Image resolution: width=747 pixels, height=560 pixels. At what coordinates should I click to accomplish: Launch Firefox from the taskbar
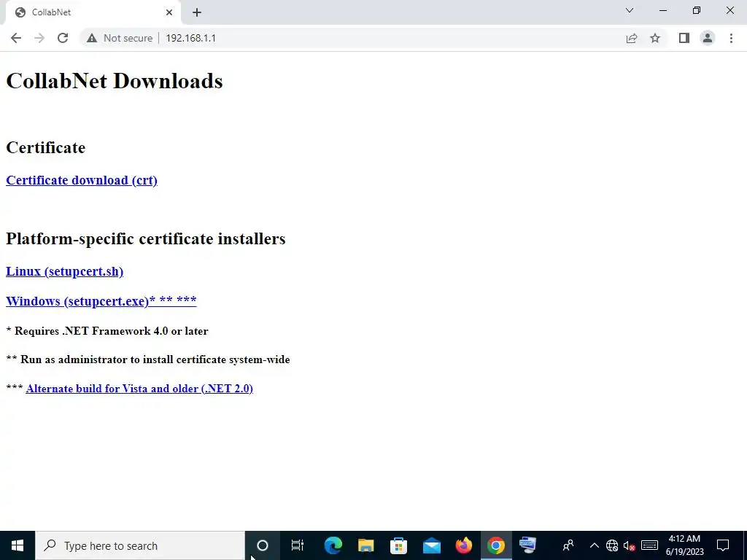tap(463, 545)
